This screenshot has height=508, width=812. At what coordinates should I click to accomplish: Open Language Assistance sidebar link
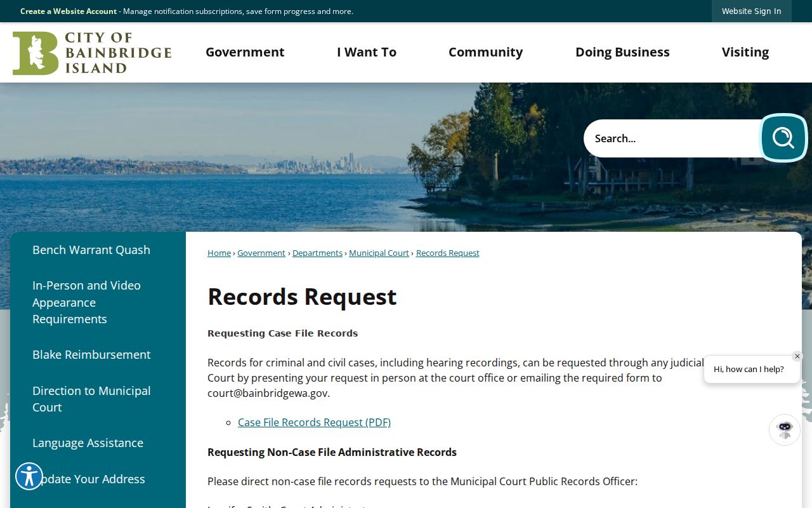[x=88, y=443]
